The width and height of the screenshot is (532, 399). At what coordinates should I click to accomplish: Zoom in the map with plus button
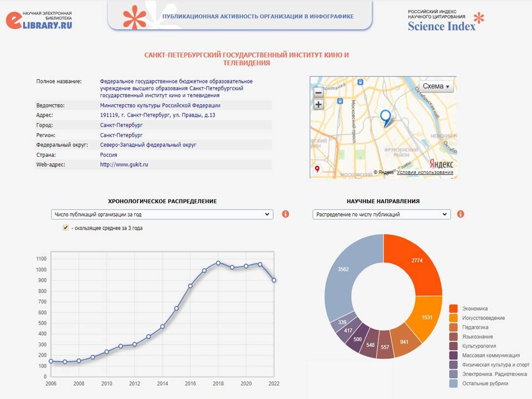(318, 105)
